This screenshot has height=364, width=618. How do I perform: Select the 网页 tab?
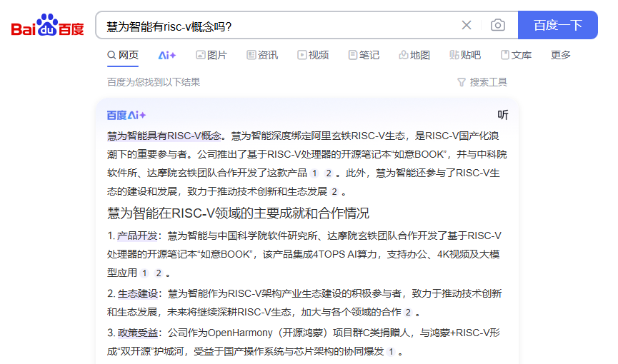pyautogui.click(x=123, y=55)
